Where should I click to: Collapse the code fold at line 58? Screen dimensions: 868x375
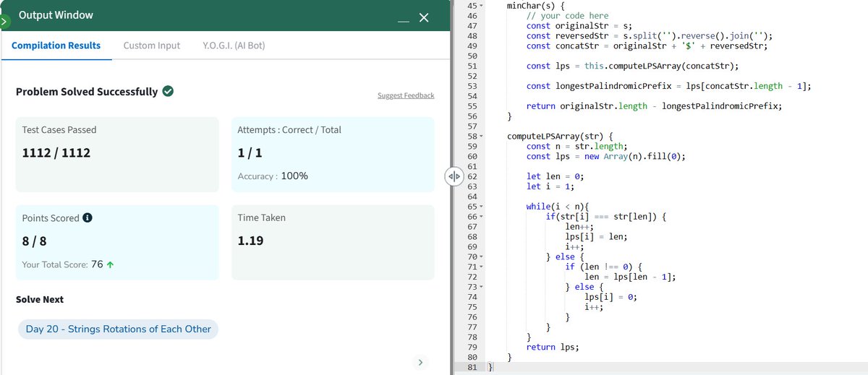[482, 136]
